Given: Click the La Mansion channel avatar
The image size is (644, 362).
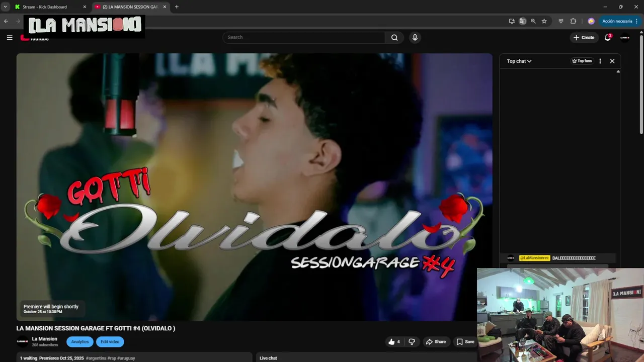Looking at the screenshot, I should [23, 341].
